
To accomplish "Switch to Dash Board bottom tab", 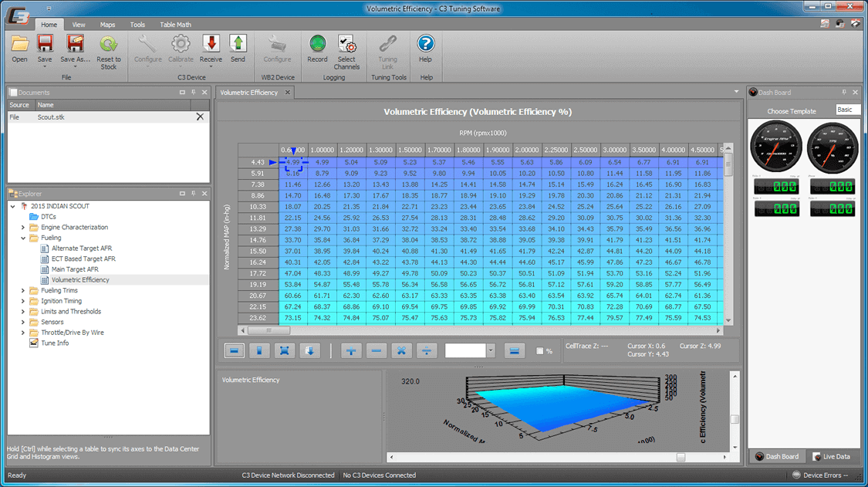I will (776, 457).
